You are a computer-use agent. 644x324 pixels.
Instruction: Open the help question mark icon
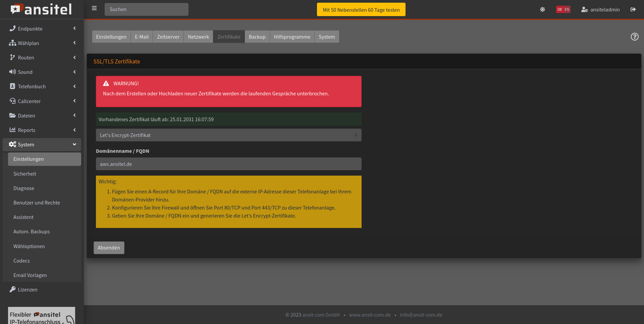click(x=634, y=37)
